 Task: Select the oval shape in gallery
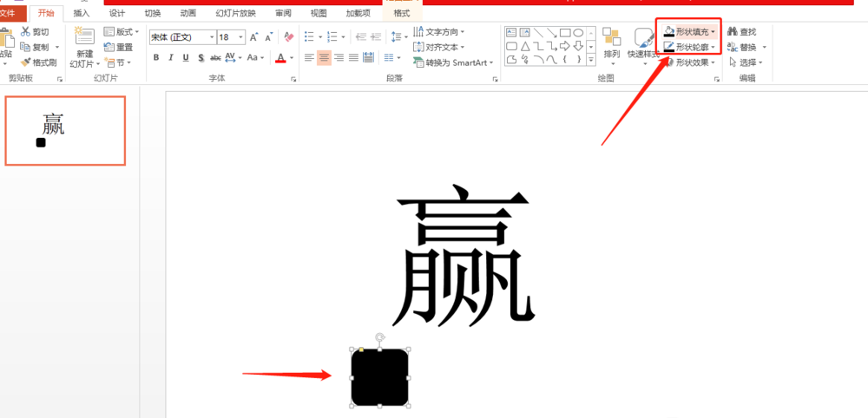[x=578, y=33]
